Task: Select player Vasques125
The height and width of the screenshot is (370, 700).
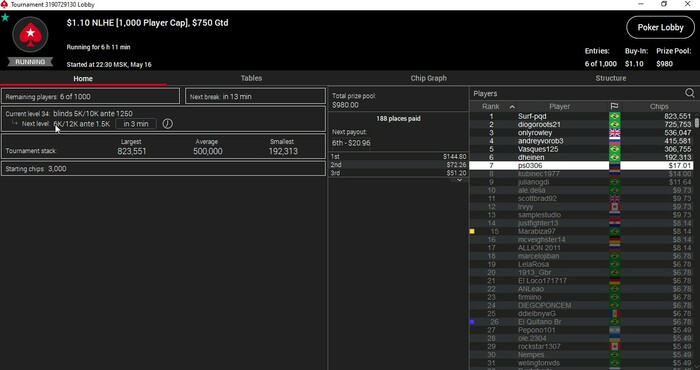Action: coord(581,149)
